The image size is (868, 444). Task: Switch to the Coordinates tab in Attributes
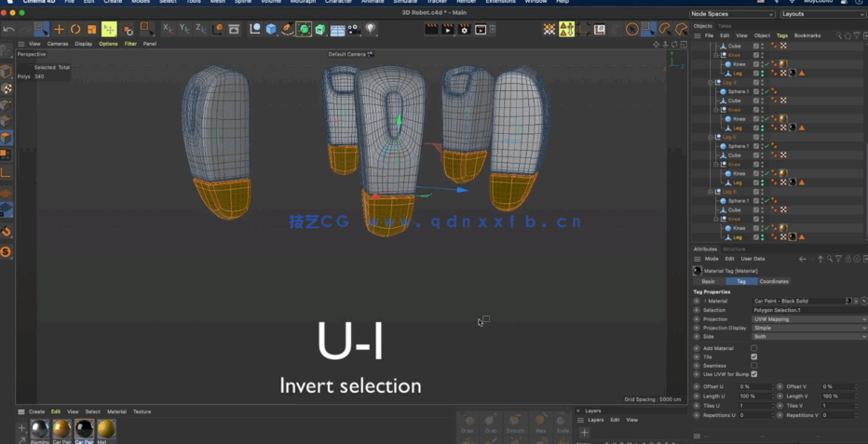click(x=774, y=281)
